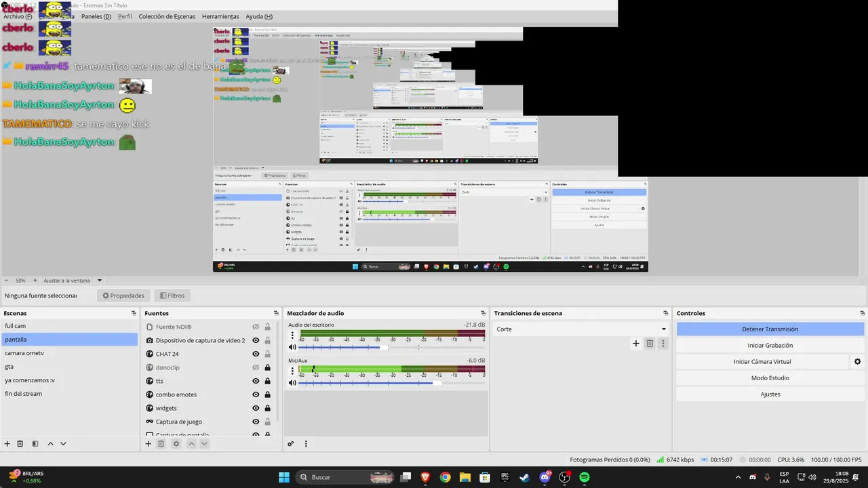The image size is (868, 488).
Task: Move scene down with arrow in Escenas
Action: [63, 444]
